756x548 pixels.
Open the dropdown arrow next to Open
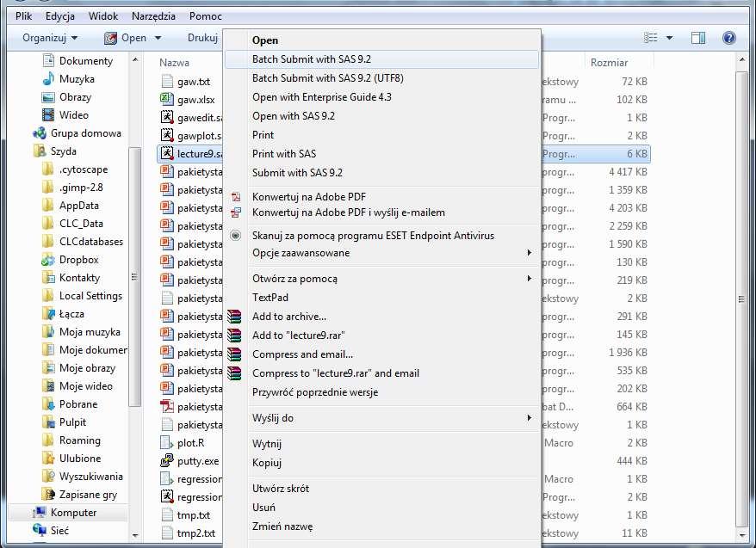coord(158,38)
